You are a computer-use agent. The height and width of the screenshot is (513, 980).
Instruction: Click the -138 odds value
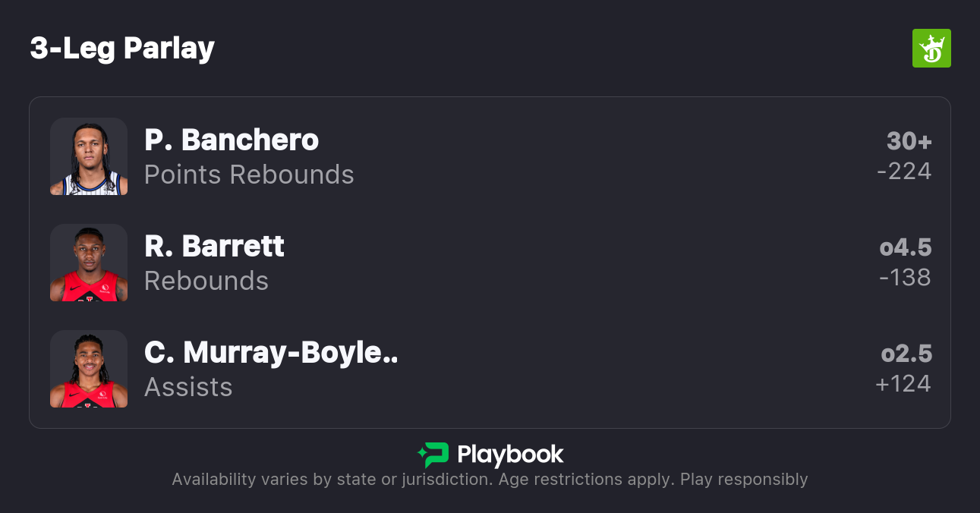point(904,278)
